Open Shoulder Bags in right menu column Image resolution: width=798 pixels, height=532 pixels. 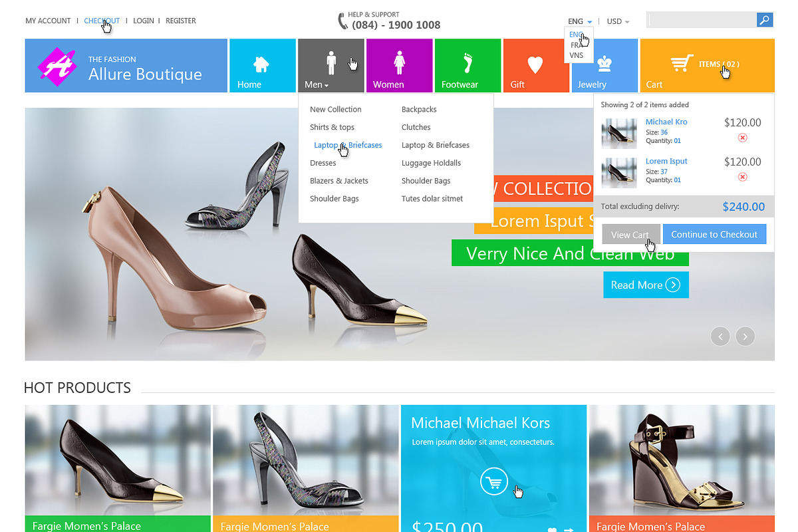(426, 181)
